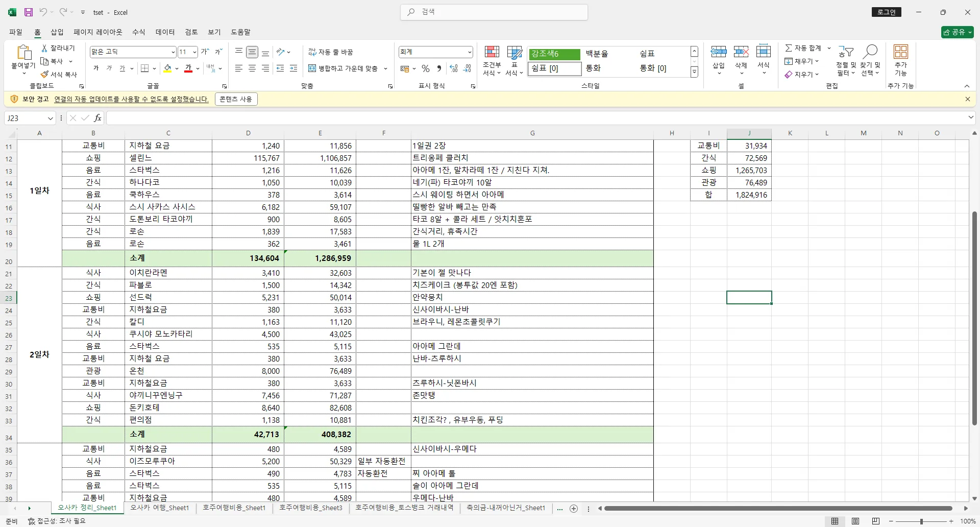This screenshot has height=527, width=980.
Task: Click the Comma Style icon
Action: [x=439, y=68]
